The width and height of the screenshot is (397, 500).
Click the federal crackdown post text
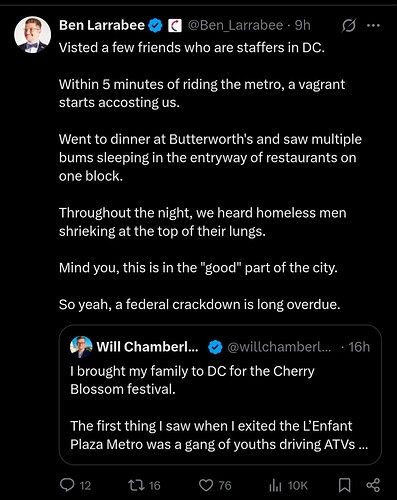(200, 304)
